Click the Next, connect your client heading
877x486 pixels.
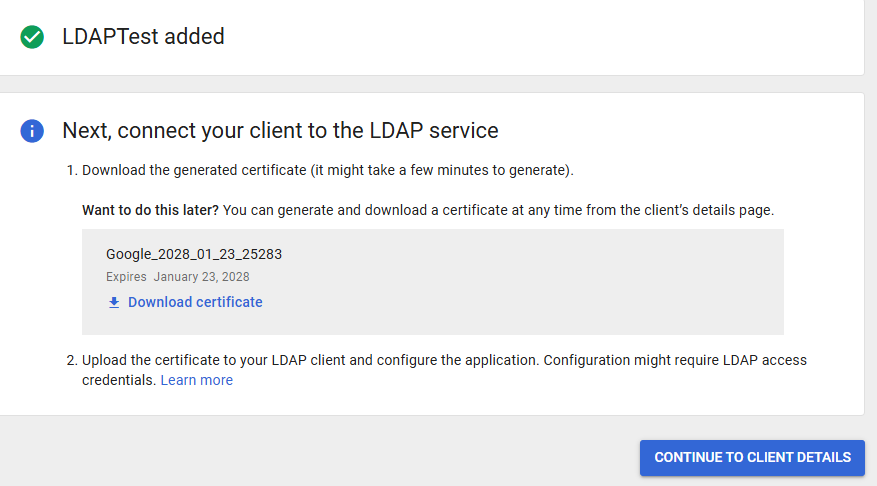click(x=280, y=131)
